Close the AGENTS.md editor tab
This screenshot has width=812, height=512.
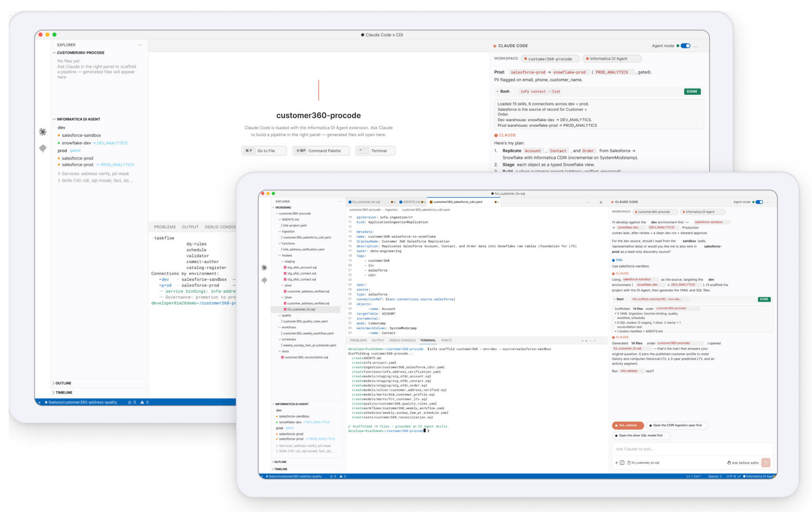425,202
